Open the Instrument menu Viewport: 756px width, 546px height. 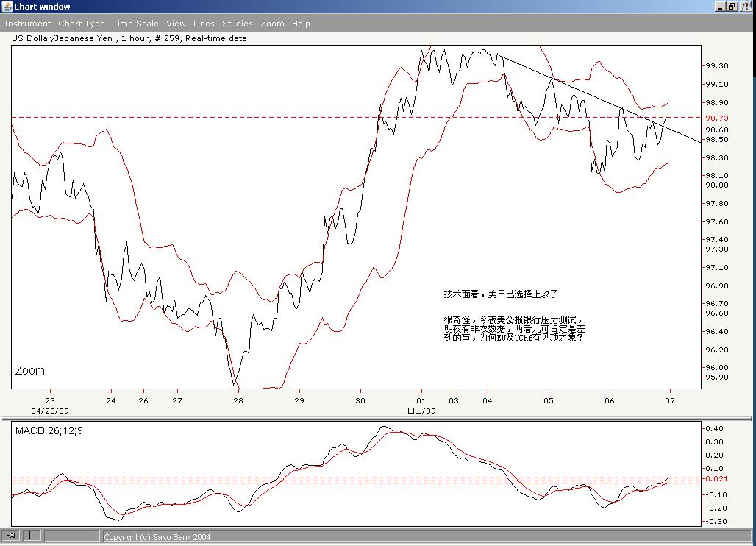pyautogui.click(x=27, y=24)
